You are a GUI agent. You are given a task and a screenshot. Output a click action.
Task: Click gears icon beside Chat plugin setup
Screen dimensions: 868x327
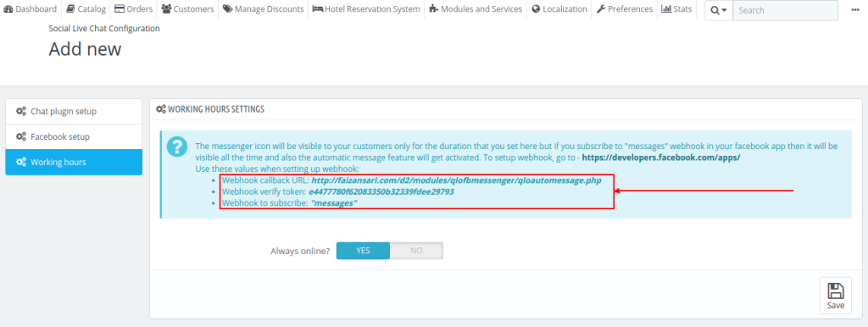tap(21, 111)
